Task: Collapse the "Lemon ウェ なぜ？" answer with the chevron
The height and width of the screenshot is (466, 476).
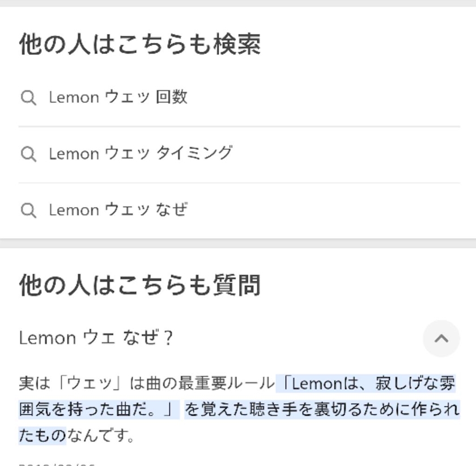Action: tap(441, 338)
